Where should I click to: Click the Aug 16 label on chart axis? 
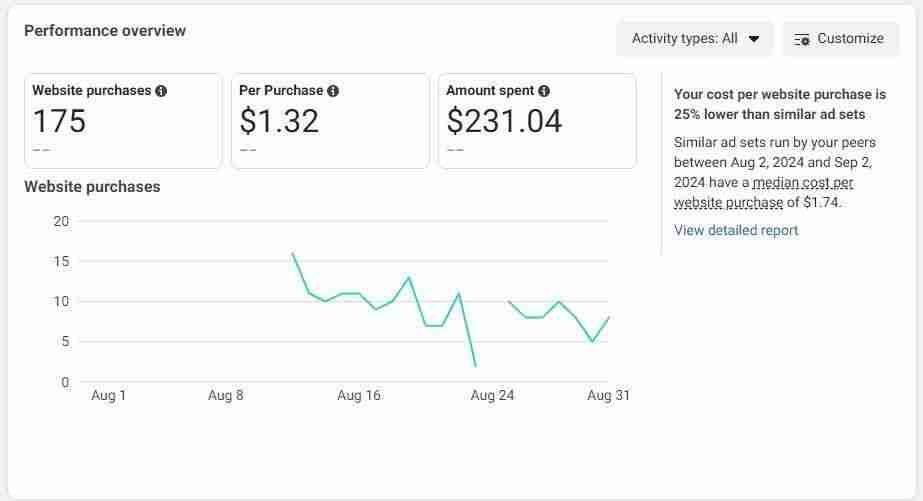tap(359, 396)
